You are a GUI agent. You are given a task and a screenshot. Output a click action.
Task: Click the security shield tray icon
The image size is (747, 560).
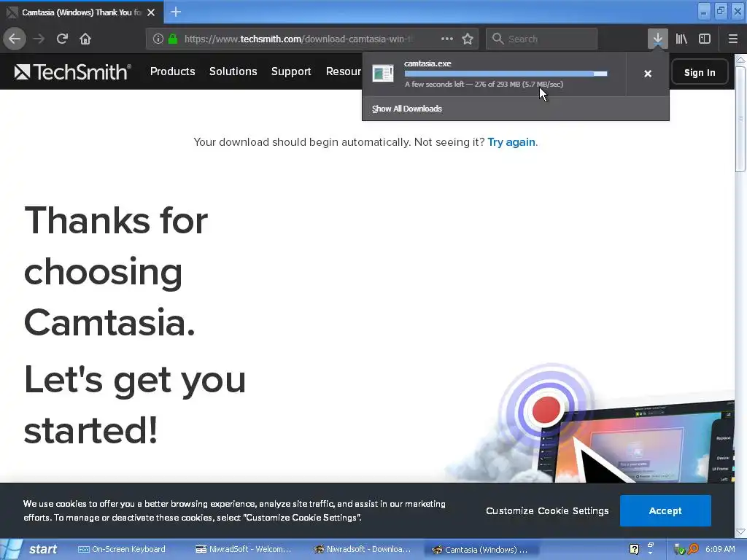tap(679, 550)
